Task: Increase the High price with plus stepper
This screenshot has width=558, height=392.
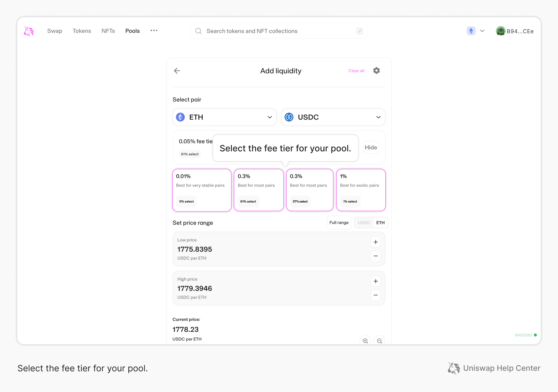Action: (375, 281)
